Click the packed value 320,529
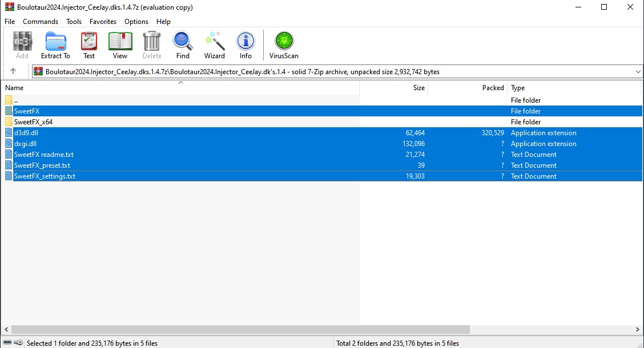 click(x=493, y=132)
